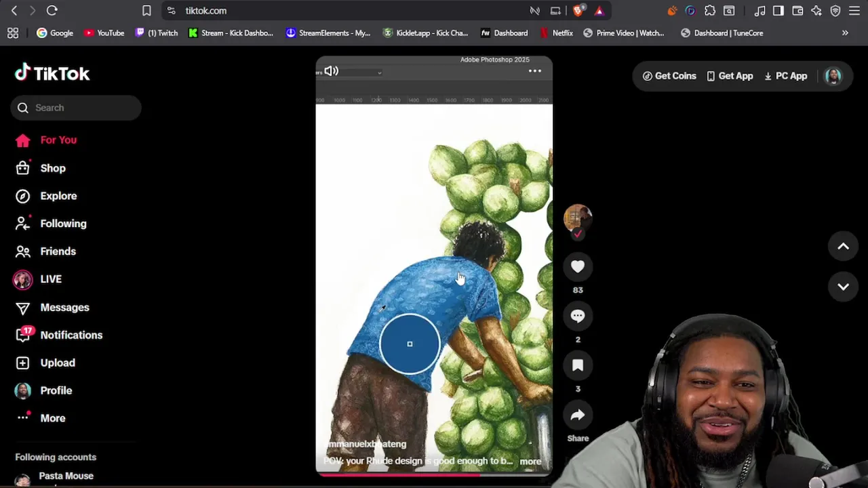Screen dimensions: 868x488
Task: Open the Leo AI sparkle icon
Action: [816, 10]
